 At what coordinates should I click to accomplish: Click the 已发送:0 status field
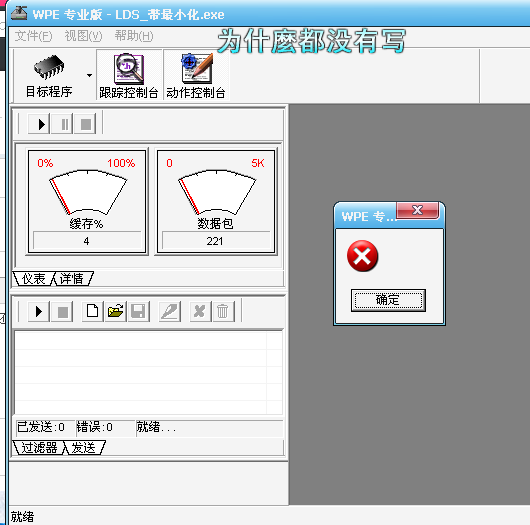click(45, 427)
